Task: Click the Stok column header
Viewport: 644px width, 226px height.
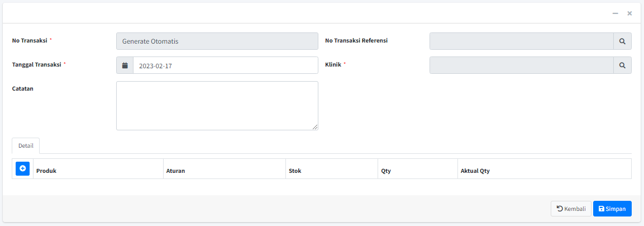Action: pyautogui.click(x=295, y=171)
